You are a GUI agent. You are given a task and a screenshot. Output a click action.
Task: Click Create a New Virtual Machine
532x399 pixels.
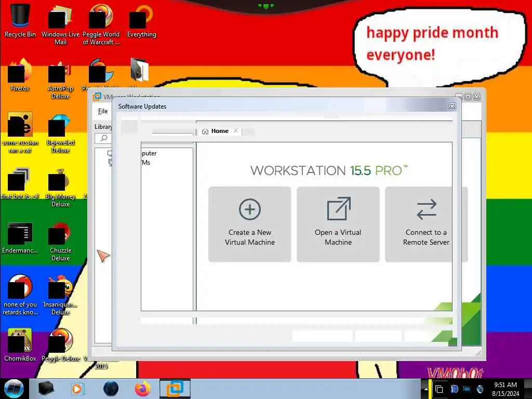pos(250,224)
